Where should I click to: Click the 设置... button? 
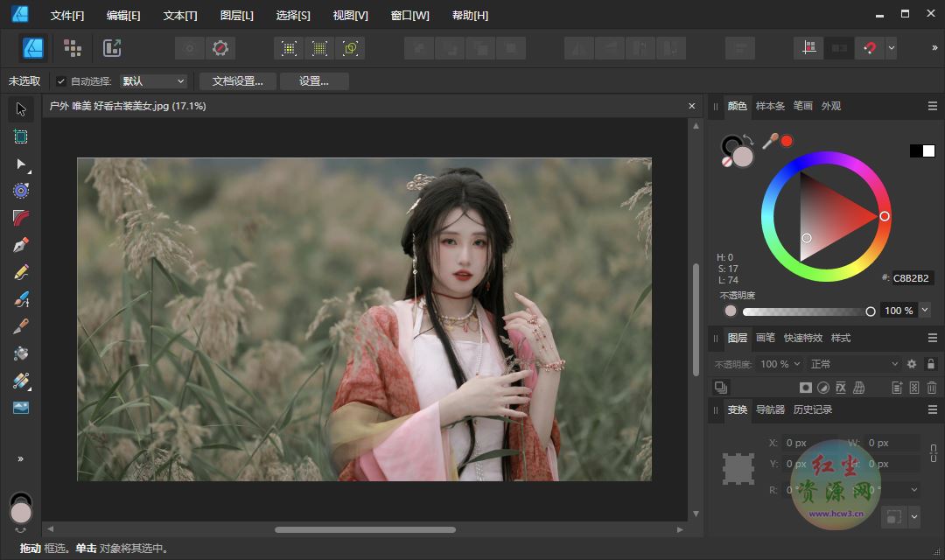[x=314, y=81]
